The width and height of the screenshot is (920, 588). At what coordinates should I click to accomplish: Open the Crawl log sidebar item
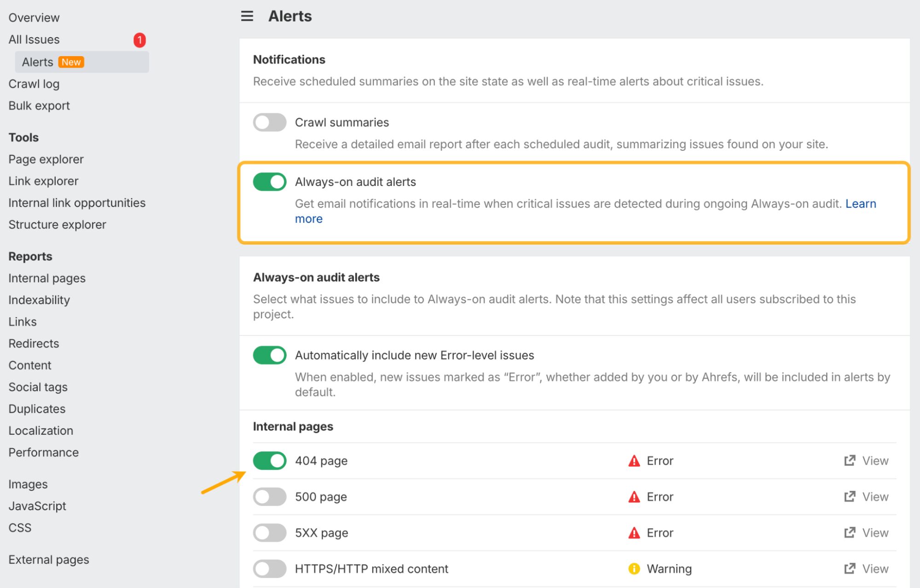34,84
